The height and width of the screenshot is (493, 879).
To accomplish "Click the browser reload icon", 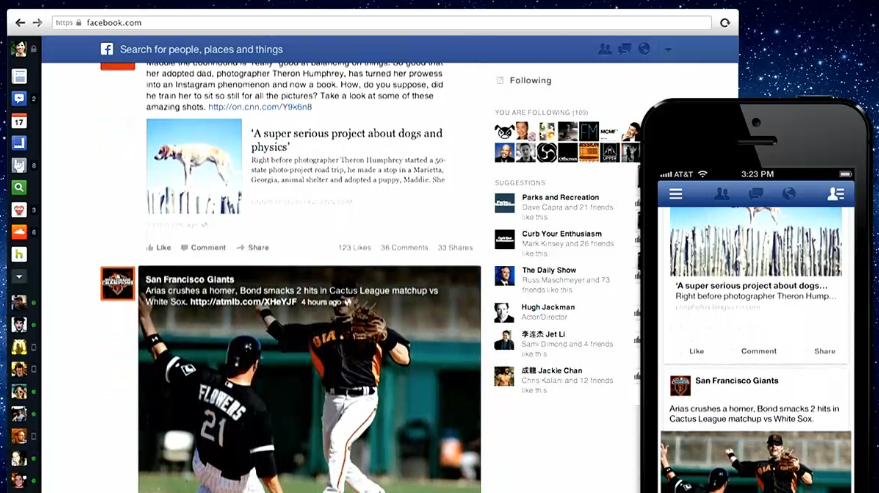I will pyautogui.click(x=725, y=22).
